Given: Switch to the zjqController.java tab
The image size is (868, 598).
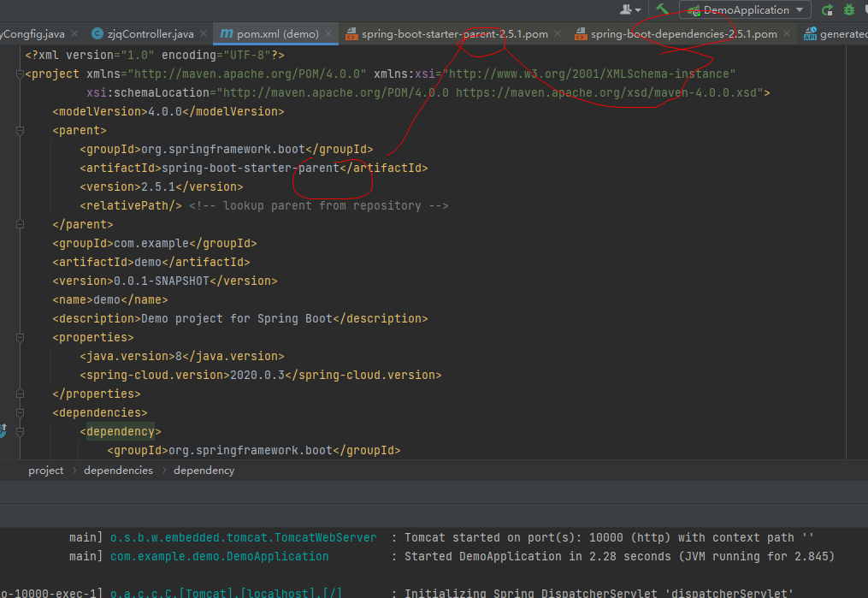Looking at the screenshot, I should (x=151, y=33).
